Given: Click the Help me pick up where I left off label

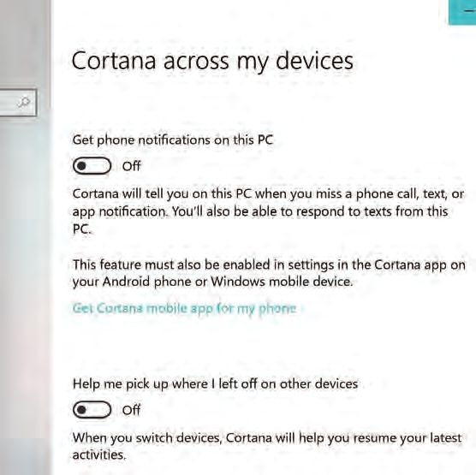Looking at the screenshot, I should click(x=215, y=384).
